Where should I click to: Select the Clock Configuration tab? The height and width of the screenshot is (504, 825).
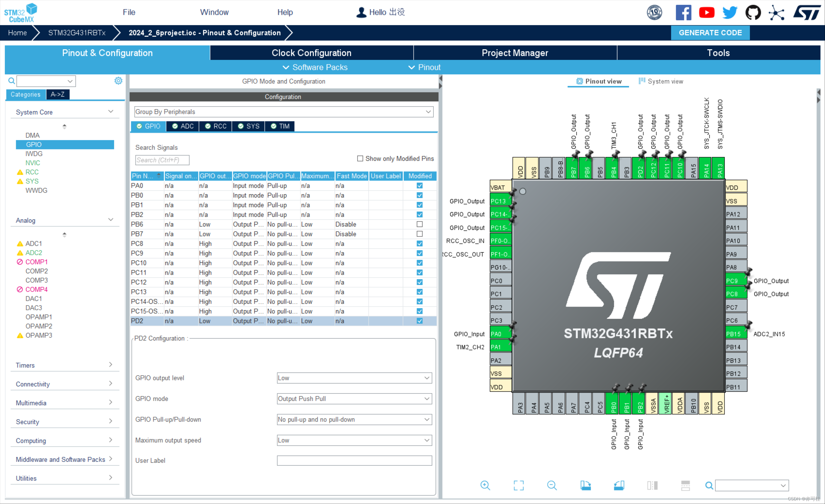pos(311,52)
